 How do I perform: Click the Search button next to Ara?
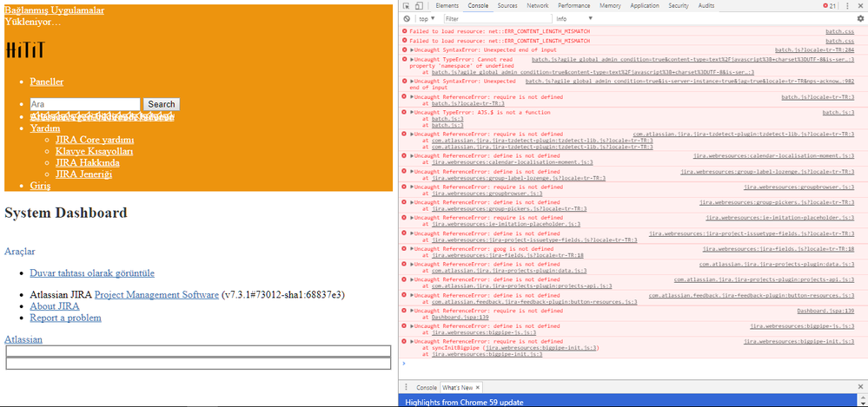(x=161, y=104)
